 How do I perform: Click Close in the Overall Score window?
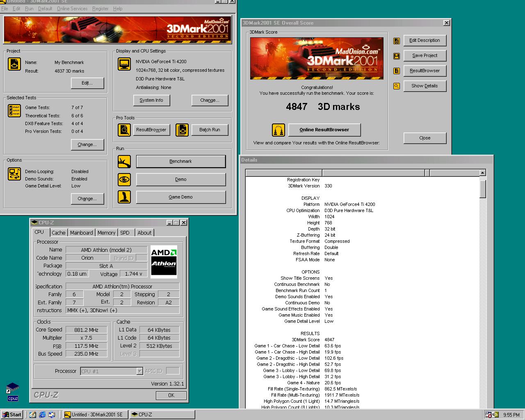pos(425,138)
